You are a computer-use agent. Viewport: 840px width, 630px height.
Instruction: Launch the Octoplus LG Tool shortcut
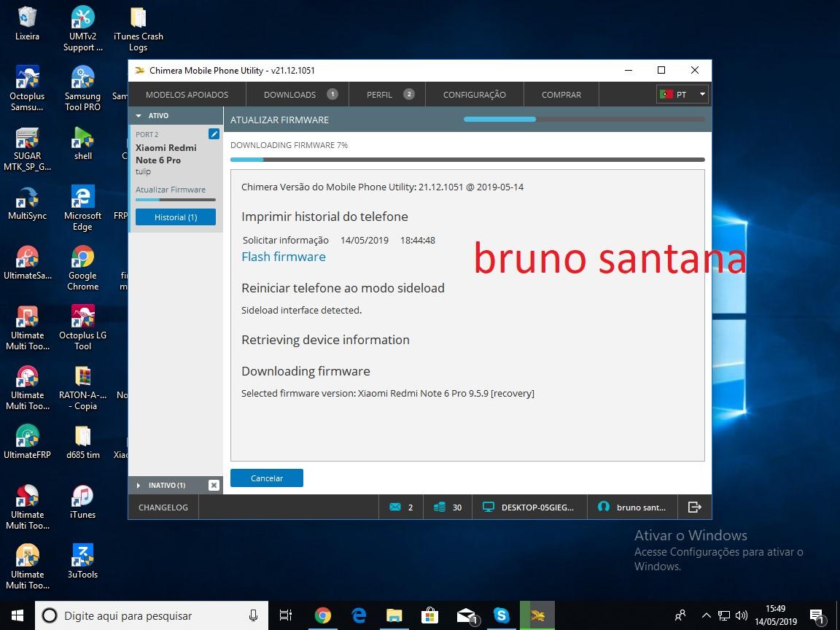82,328
